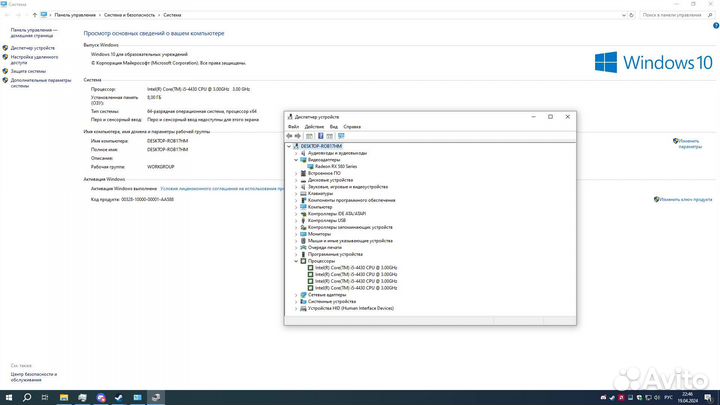Click the active Device Manager taskbar button
Screen dimensions: 720x405
(x=156, y=397)
